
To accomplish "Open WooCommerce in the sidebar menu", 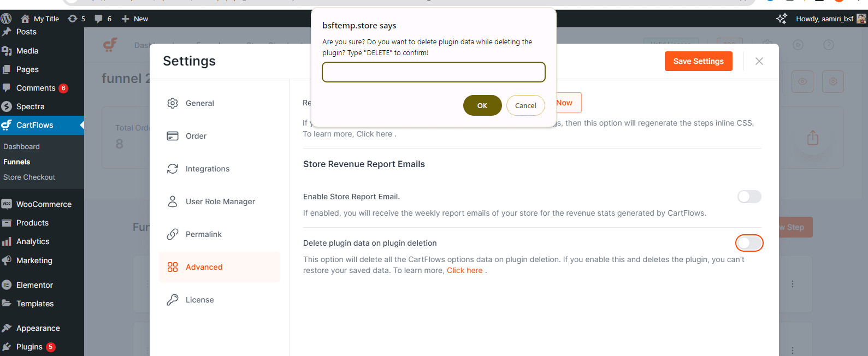I will 44,204.
